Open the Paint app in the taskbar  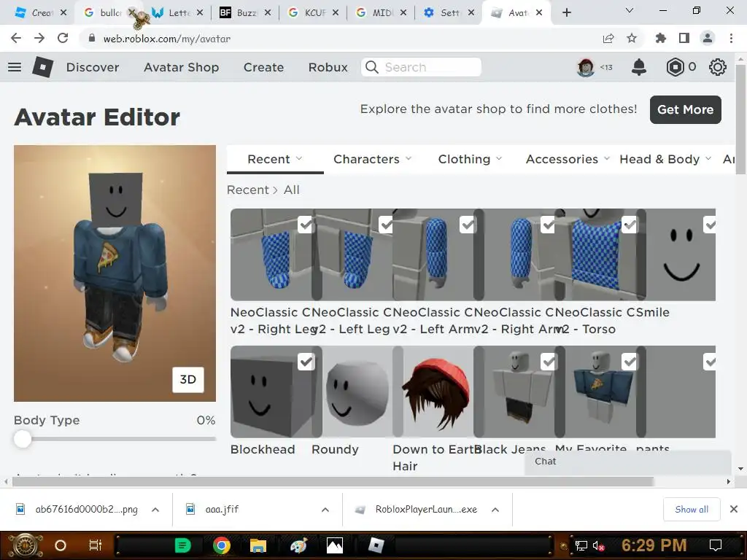[298, 545]
